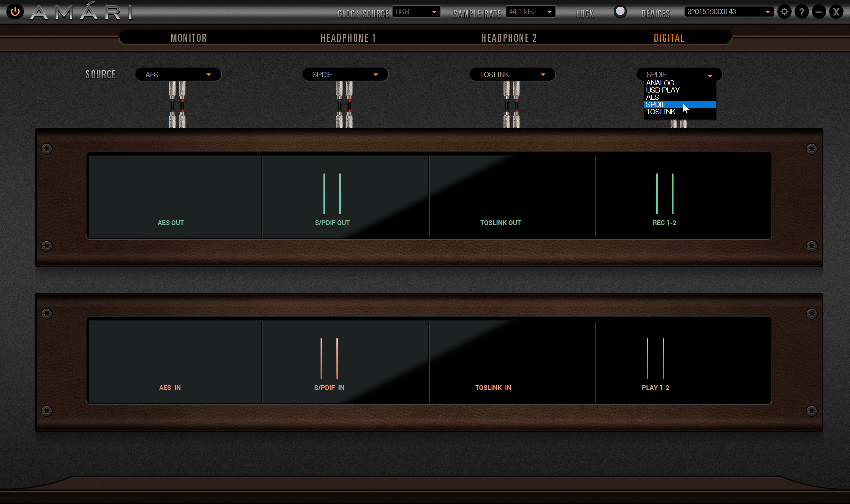Open the TOSLINK OUT source dropdown
850x504 pixels.
[x=512, y=75]
